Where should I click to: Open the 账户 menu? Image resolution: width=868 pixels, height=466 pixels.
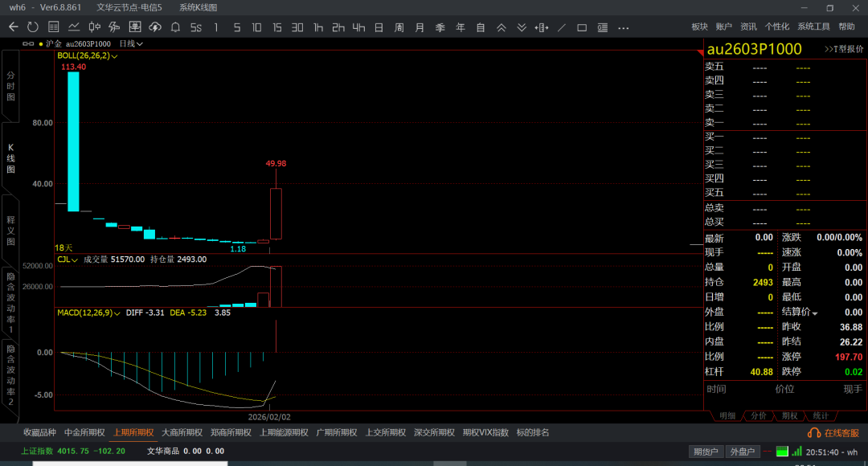[724, 27]
